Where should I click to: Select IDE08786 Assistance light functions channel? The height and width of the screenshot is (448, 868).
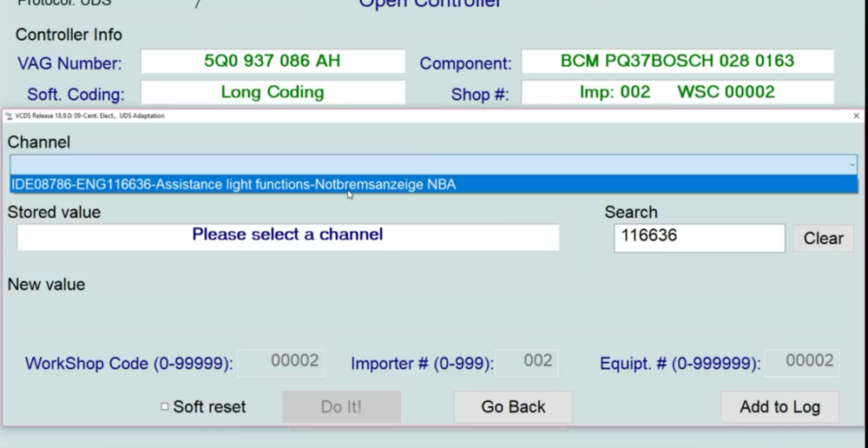tap(233, 184)
